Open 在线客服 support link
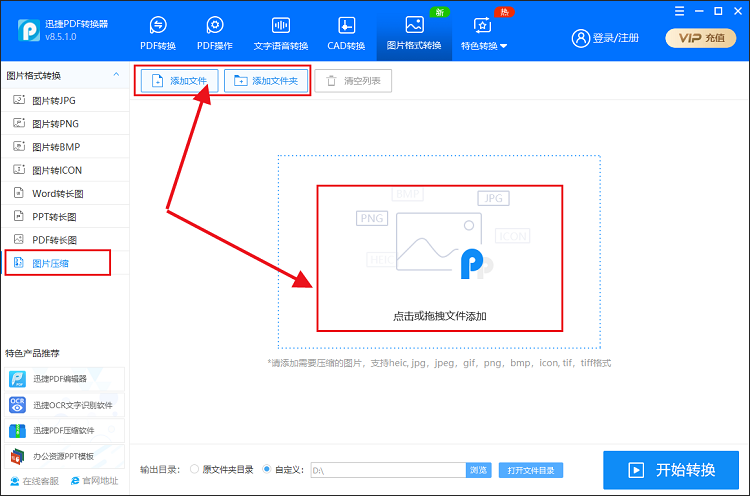This screenshot has width=750, height=496. click(x=34, y=481)
